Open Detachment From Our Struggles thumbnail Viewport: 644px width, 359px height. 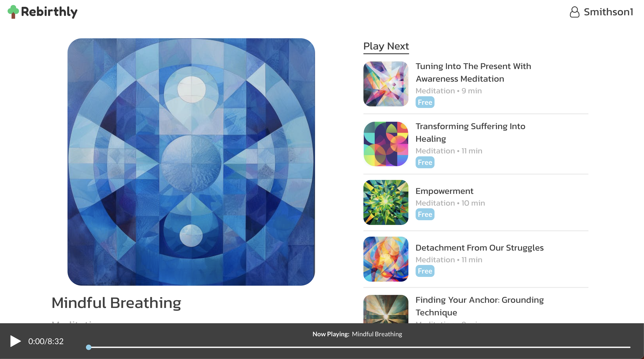pyautogui.click(x=386, y=259)
